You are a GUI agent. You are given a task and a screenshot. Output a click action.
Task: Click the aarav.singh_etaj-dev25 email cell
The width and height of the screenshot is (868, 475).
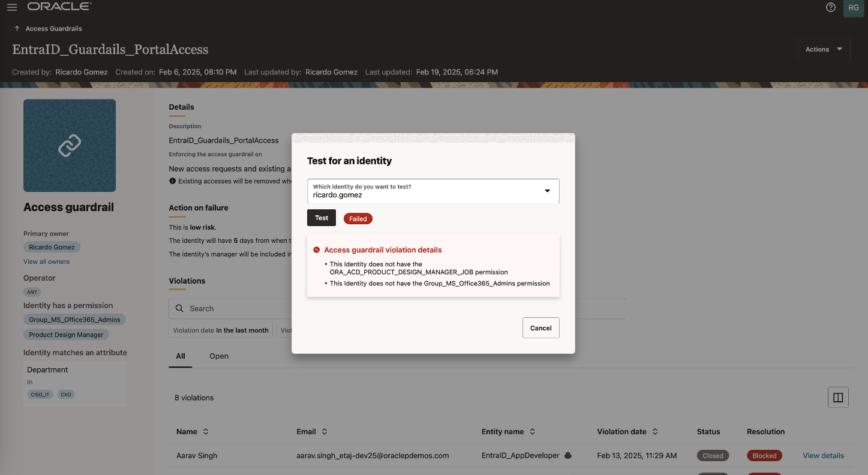373,456
